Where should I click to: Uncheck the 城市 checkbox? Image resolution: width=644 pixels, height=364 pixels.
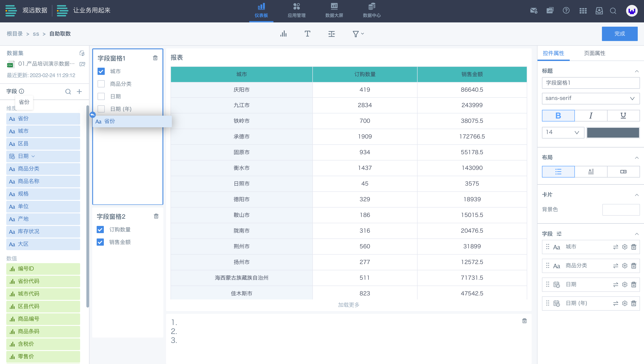tap(101, 71)
